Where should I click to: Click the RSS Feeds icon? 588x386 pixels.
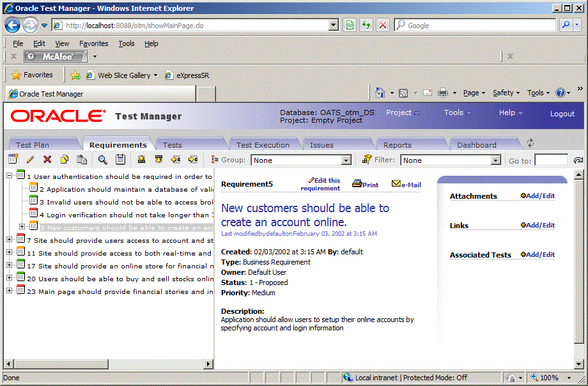pos(403,93)
